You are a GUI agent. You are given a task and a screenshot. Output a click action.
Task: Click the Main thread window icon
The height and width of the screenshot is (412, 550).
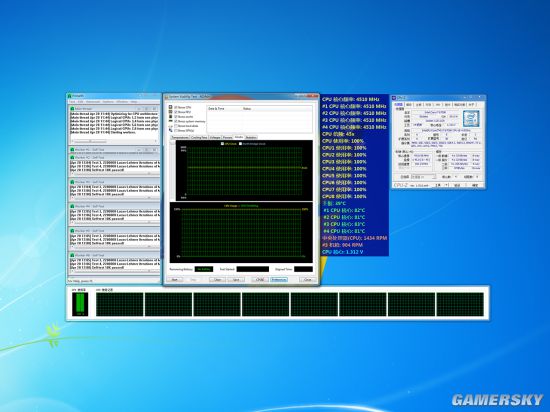(x=72, y=109)
